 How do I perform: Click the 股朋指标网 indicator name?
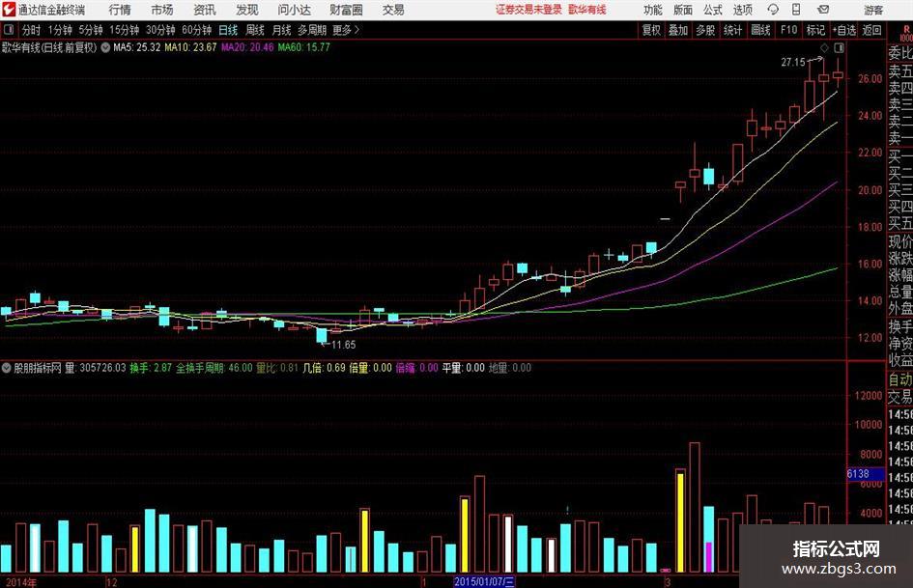[x=38, y=368]
